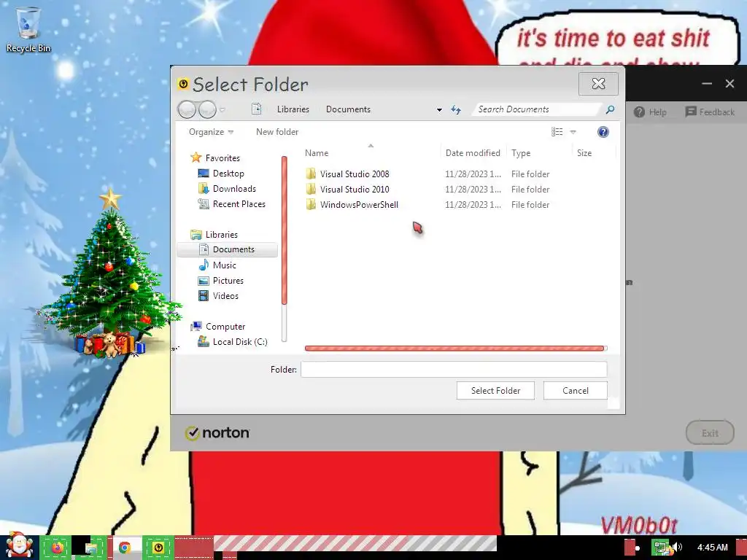The image size is (747, 560).
Task: Click the Select Folder button
Action: (495, 391)
